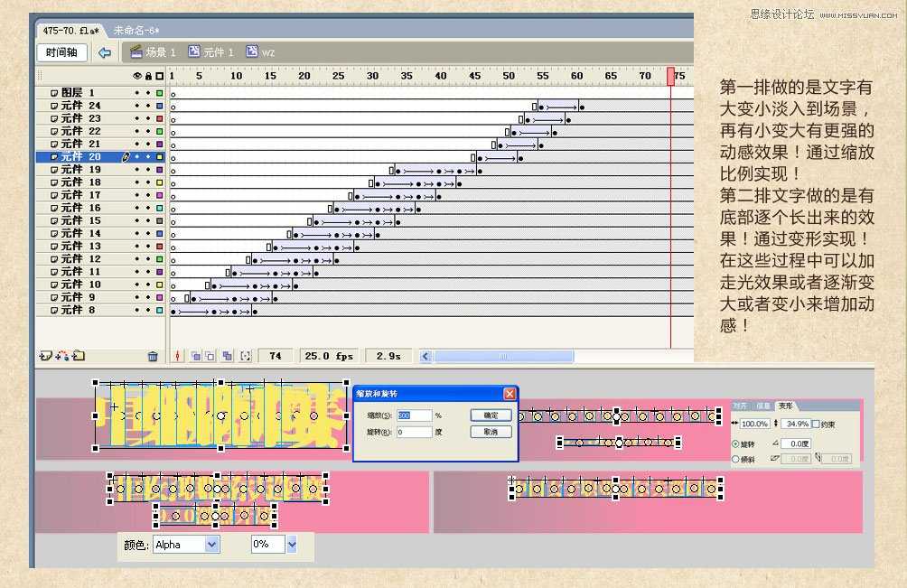Image resolution: width=907 pixels, height=588 pixels.
Task: Click the 100.0% width scale field
Action: 754,424
